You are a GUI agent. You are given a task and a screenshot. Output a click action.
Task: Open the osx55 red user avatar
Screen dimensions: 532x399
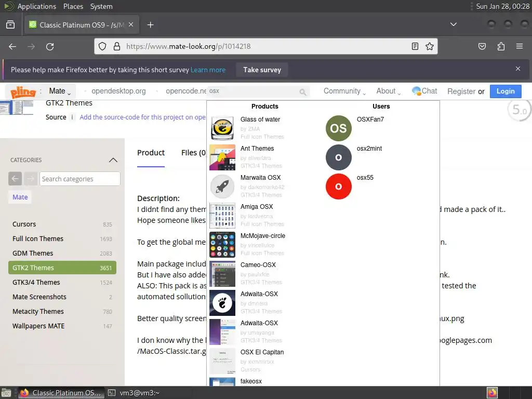(x=338, y=187)
